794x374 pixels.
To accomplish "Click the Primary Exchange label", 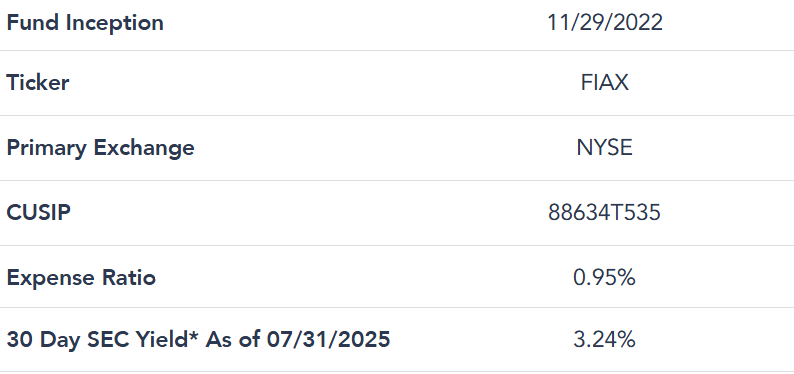I will (x=100, y=148).
